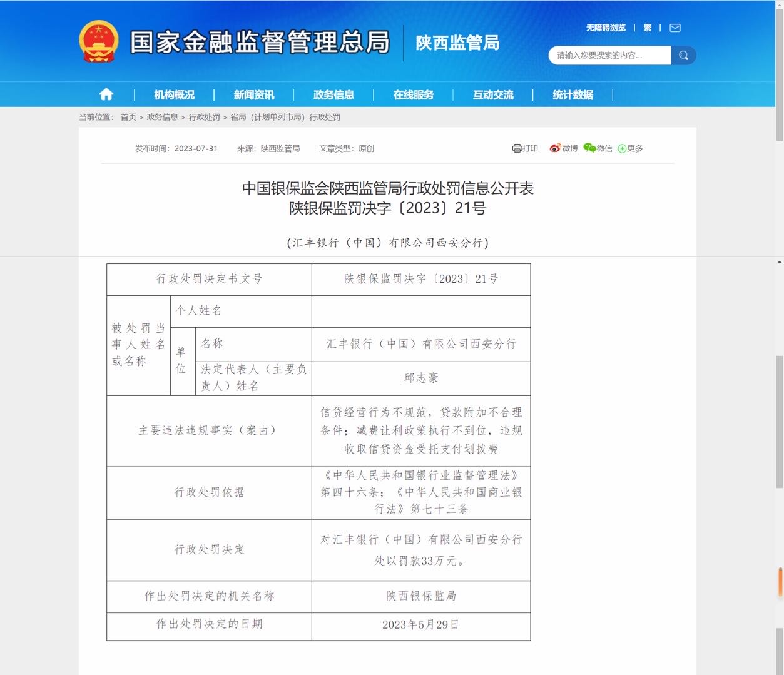Open the envelope mail icon

pyautogui.click(x=675, y=28)
